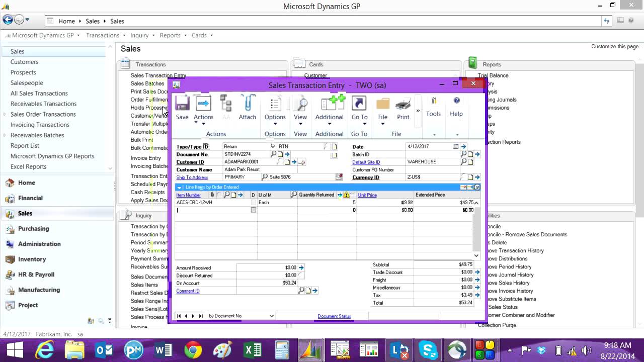Image resolution: width=644 pixels, height=362 pixels.
Task: Toggle D checkbox on the empty line
Action: pyautogui.click(x=254, y=210)
